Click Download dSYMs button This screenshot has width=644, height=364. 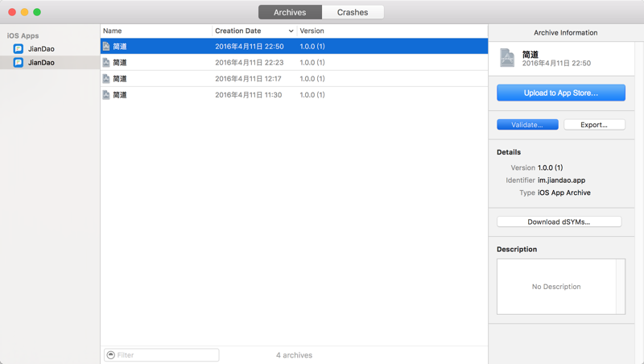(x=559, y=221)
